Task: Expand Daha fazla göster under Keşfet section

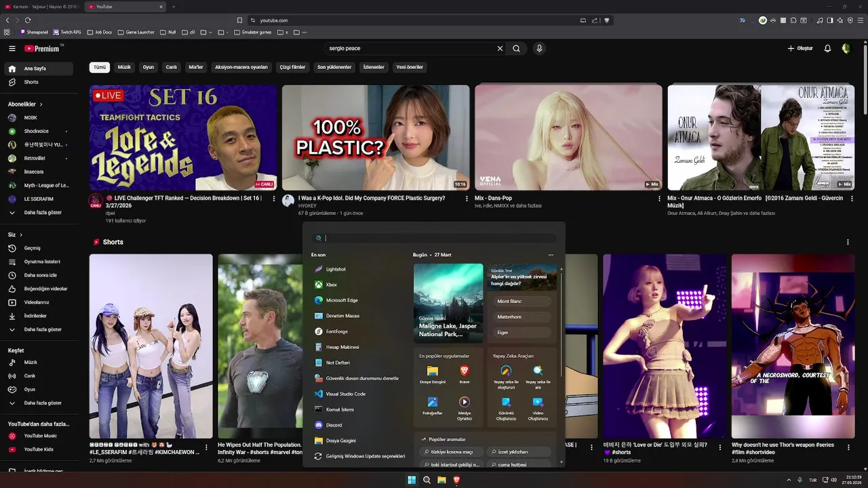Action: point(39,403)
